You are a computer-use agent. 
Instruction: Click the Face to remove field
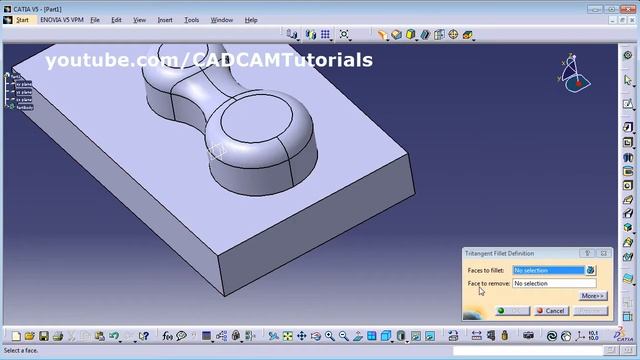(x=554, y=283)
